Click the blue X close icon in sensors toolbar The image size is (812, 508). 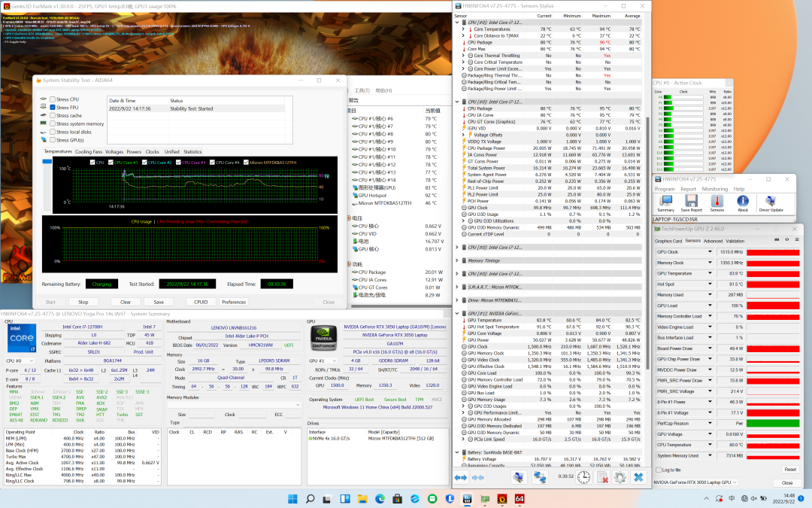click(x=638, y=477)
